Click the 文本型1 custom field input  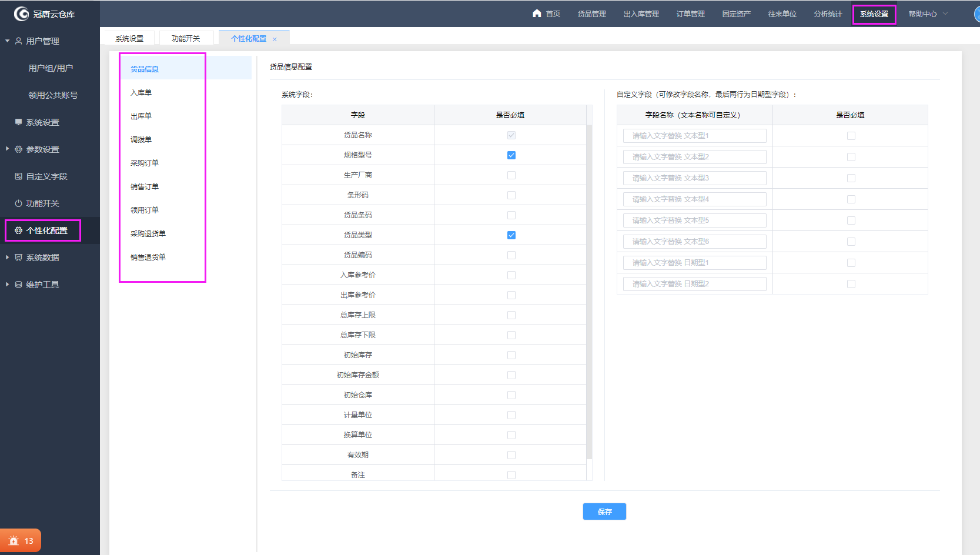tap(694, 136)
